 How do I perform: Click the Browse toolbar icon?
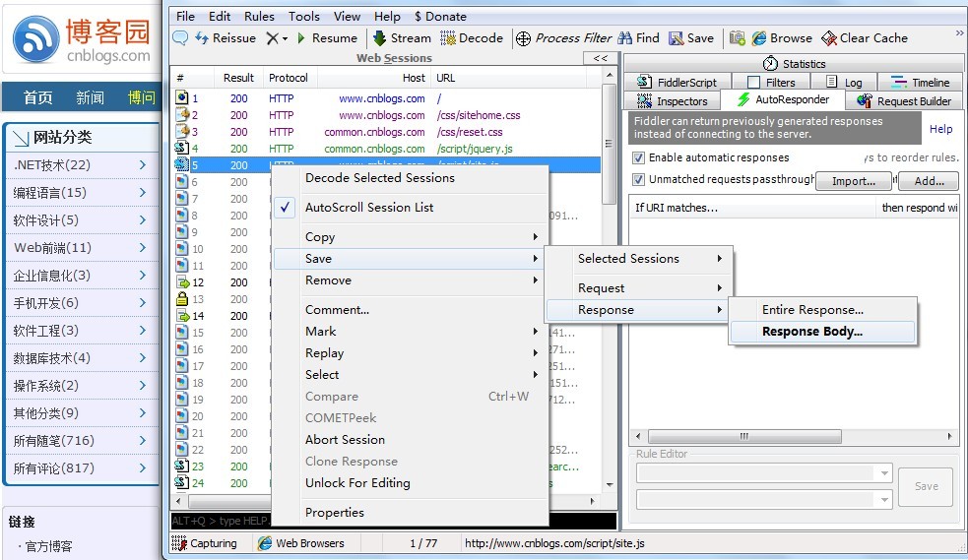pos(759,38)
